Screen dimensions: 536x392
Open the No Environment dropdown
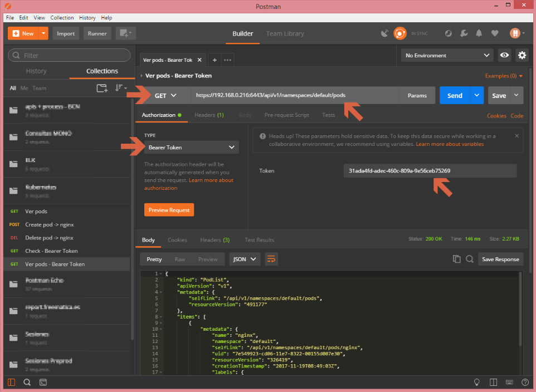(447, 55)
